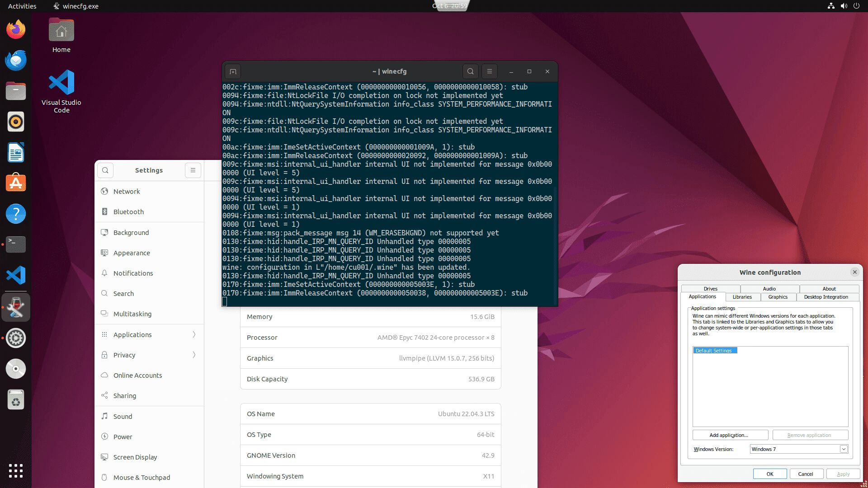
Task: Open the Settings hamburger menu
Action: pyautogui.click(x=193, y=170)
